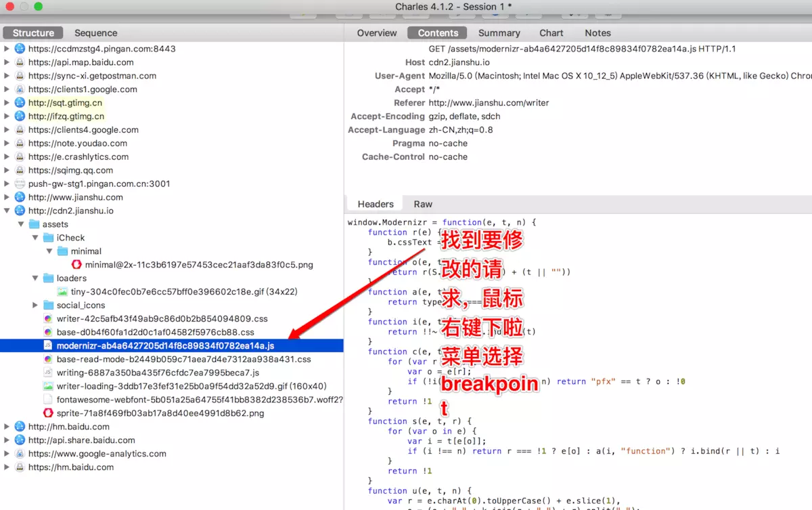Click the icon next to clients1.google.com
Screen dimensions: 812x510
(20, 89)
